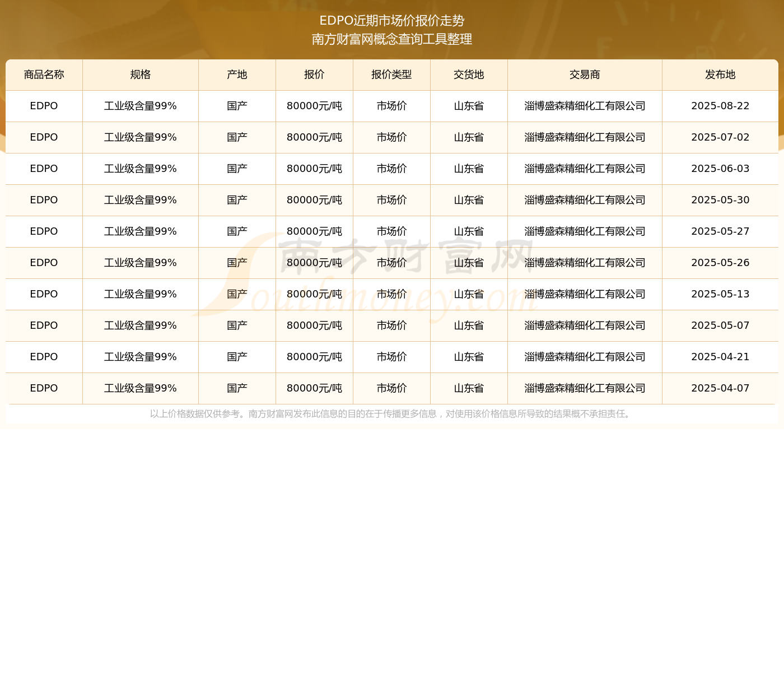The image size is (784, 675).
Task: Click 国产 in the 2025-05-07 row
Action: pyautogui.click(x=237, y=325)
